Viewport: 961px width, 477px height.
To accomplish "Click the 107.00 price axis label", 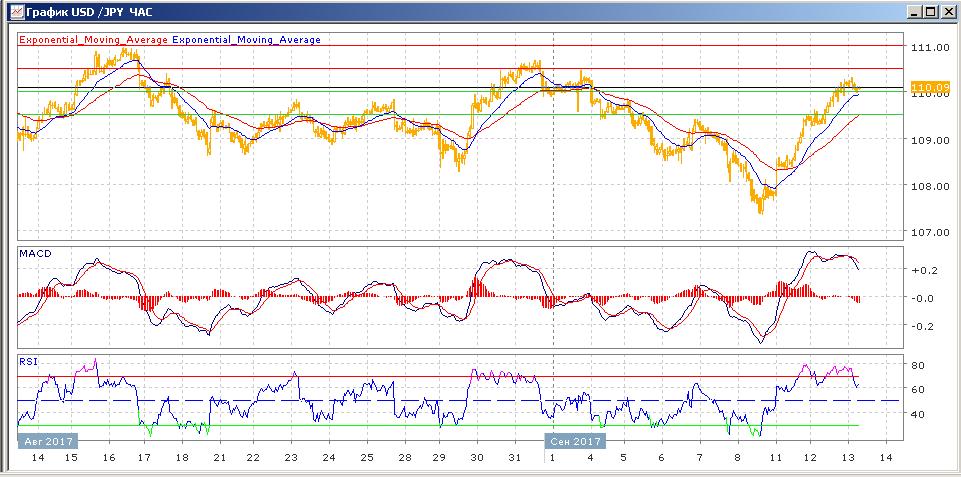I will [930, 233].
